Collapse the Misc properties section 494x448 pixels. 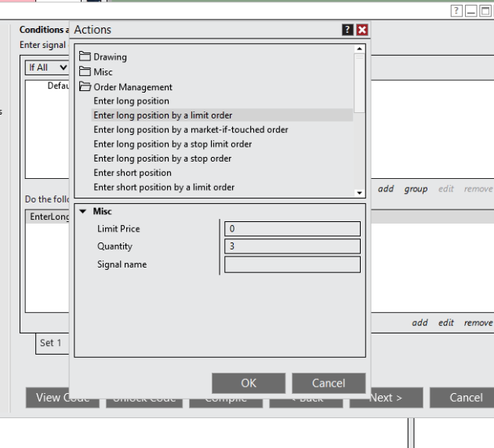[83, 211]
